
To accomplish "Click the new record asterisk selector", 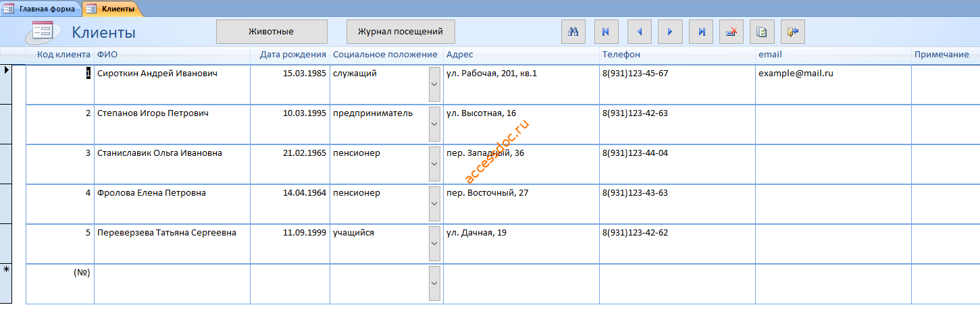I will click(6, 283).
